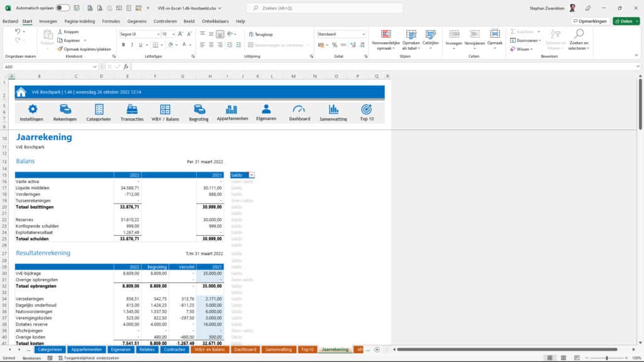The width and height of the screenshot is (644, 362).
Task: Click the green Delen button
Action: click(626, 20)
